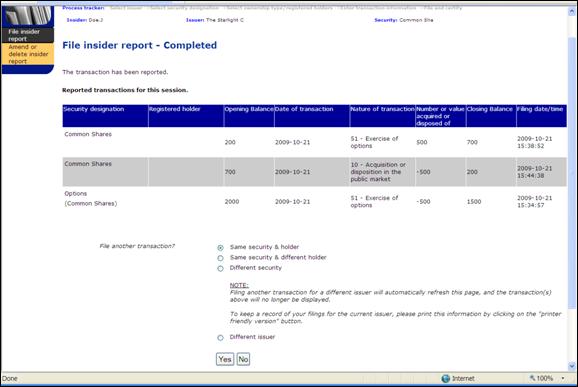Choose 'Same security & different holder' option
The image size is (578, 387).
(x=220, y=258)
